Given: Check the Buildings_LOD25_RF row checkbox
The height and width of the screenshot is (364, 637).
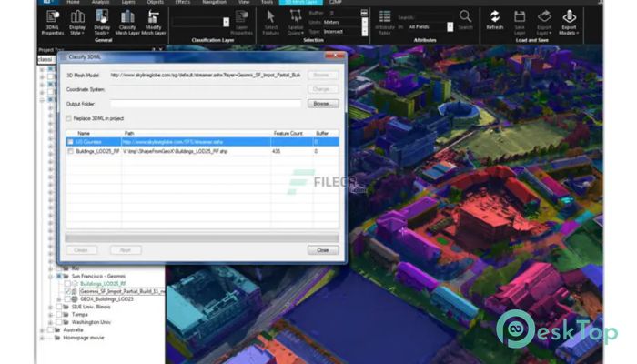Looking at the screenshot, I should point(71,151).
